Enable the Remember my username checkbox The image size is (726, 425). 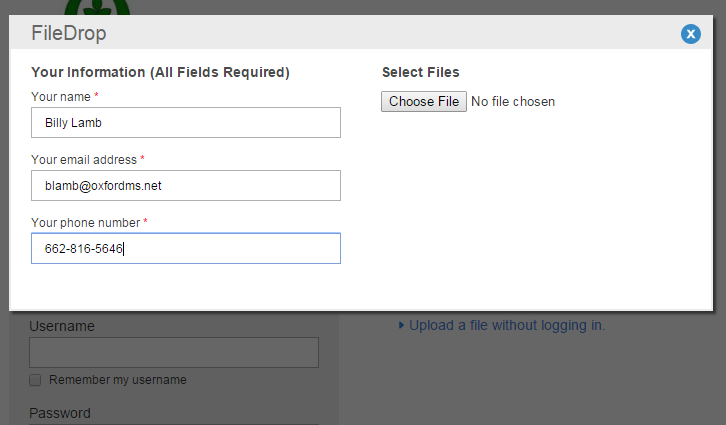tap(36, 380)
